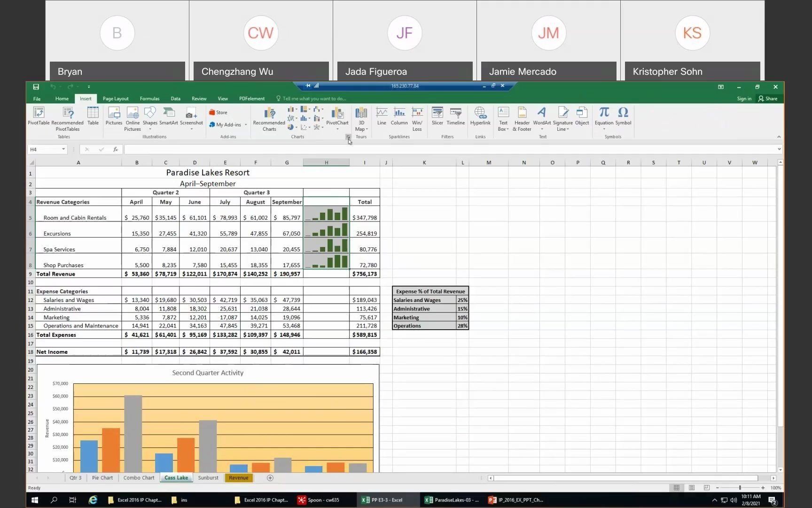
Task: Insert a Line sparkline
Action: pyautogui.click(x=382, y=116)
